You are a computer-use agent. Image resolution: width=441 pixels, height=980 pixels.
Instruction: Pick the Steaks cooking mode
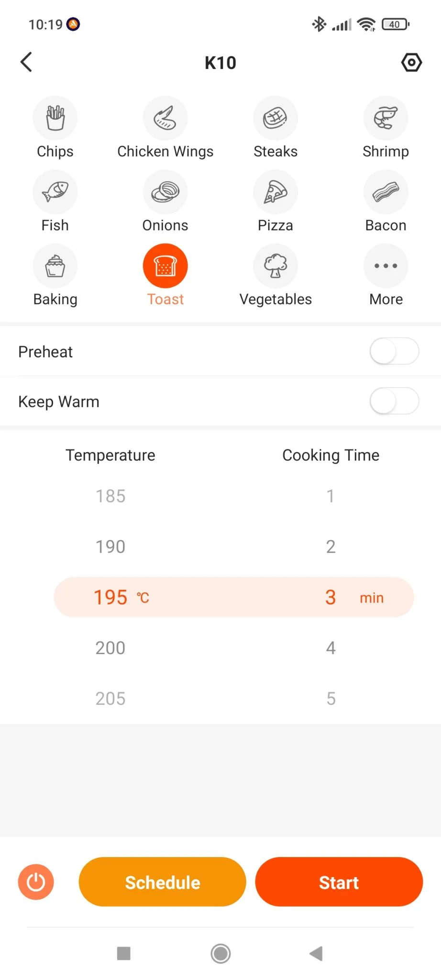coord(276,118)
